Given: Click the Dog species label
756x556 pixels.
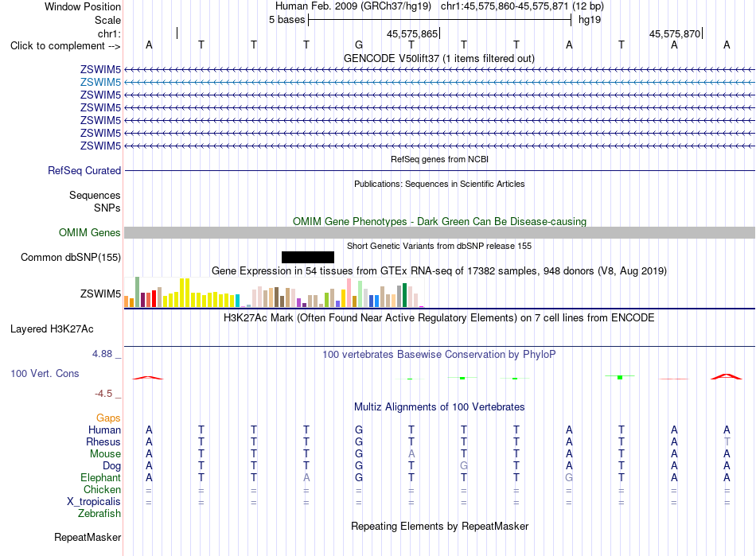Looking at the screenshot, I should [x=111, y=466].
